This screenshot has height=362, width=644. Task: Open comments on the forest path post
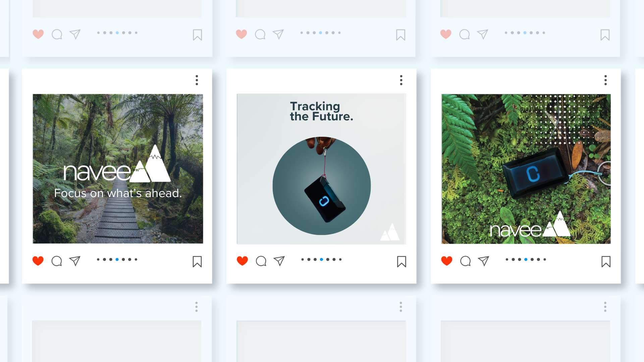[x=57, y=261]
